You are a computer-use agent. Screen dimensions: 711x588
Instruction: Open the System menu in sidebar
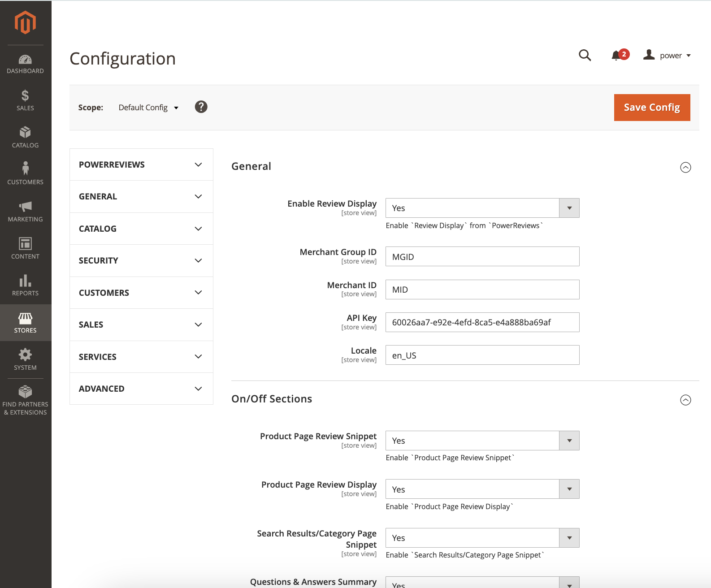coord(26,360)
